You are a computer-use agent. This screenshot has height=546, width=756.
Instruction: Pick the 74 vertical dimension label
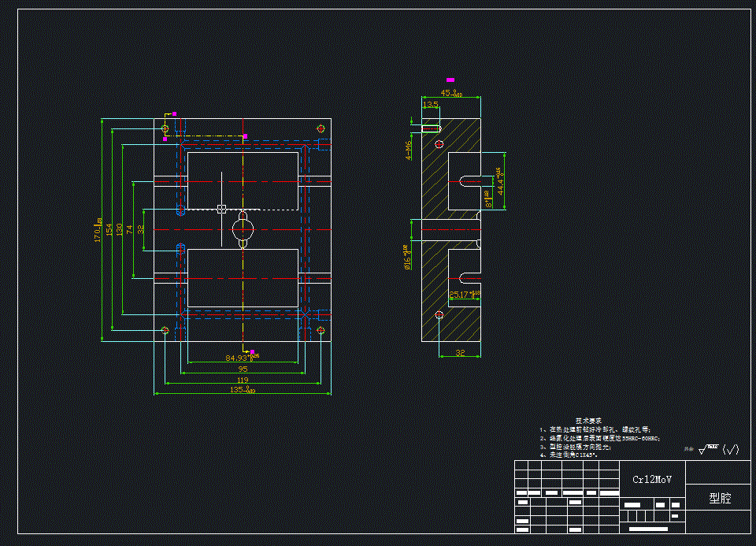129,229
